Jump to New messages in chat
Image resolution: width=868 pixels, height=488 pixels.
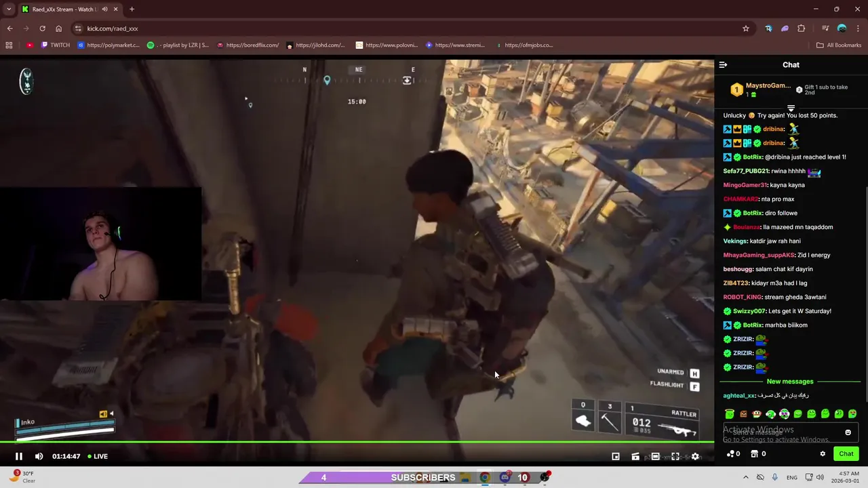click(x=790, y=382)
